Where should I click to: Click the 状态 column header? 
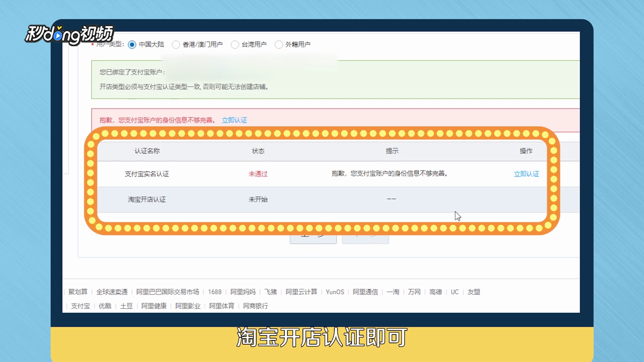pos(258,151)
